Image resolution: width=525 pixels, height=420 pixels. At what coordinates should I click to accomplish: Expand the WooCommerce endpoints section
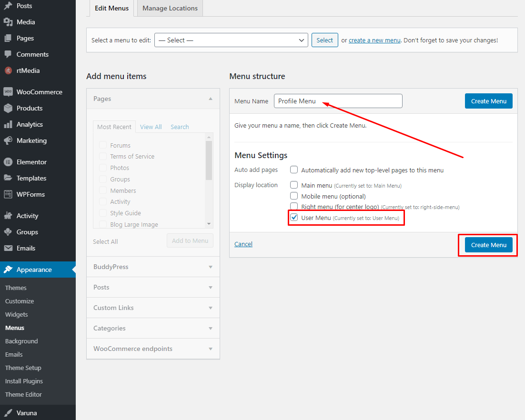coord(153,349)
